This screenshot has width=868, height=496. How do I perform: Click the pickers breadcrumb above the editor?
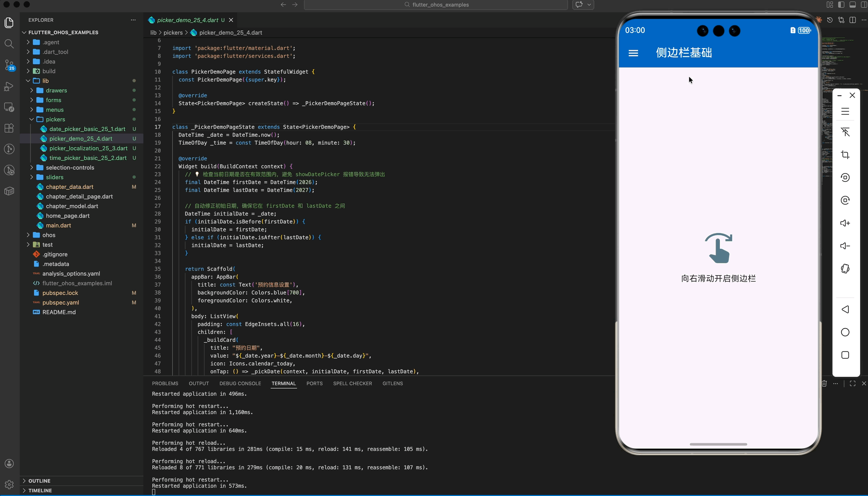click(173, 32)
